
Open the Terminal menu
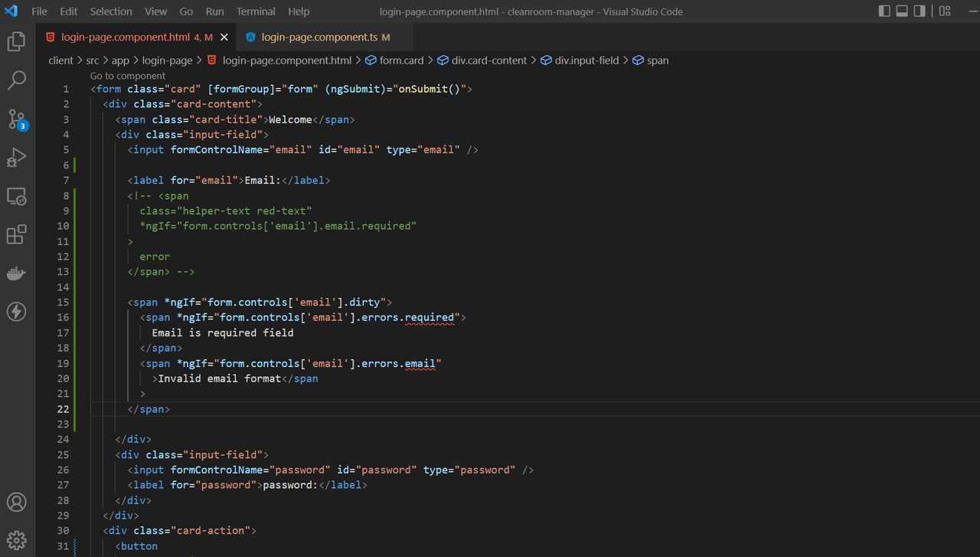[x=256, y=11]
